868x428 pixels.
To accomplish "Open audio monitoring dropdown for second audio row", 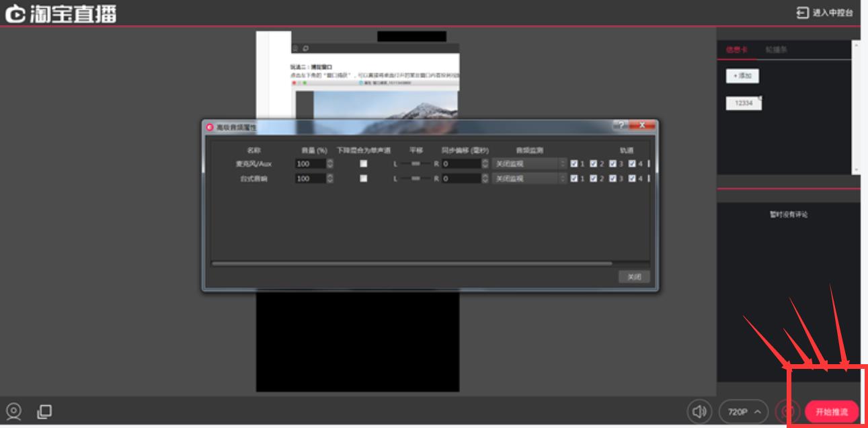I will (530, 178).
